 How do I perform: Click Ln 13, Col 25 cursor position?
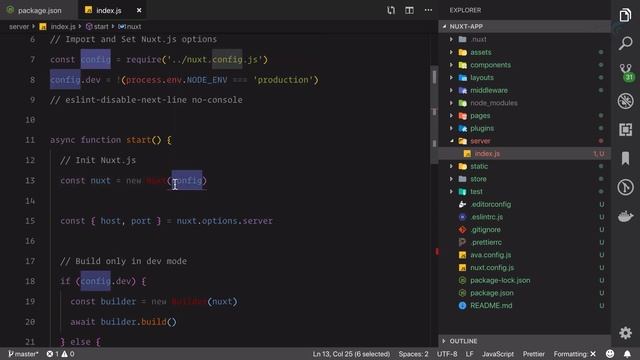coord(351,354)
